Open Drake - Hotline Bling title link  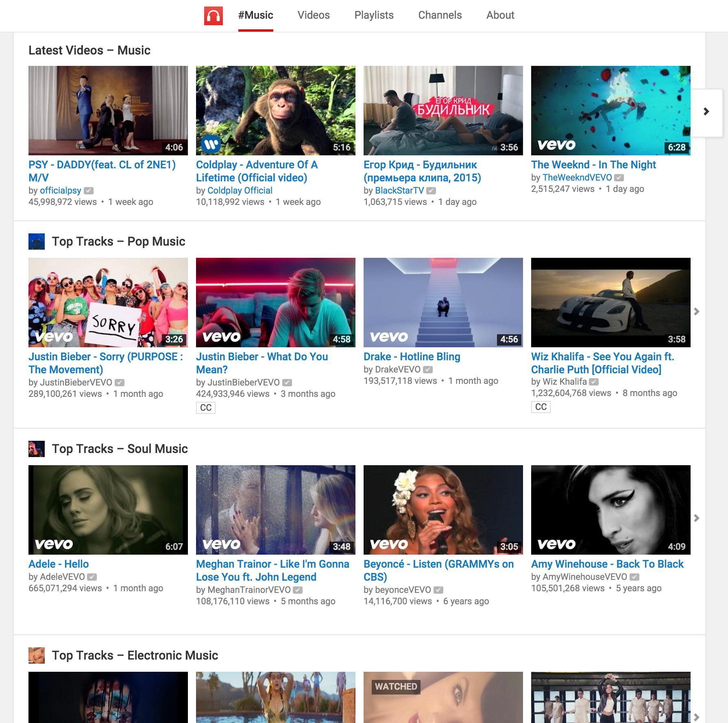coord(412,357)
